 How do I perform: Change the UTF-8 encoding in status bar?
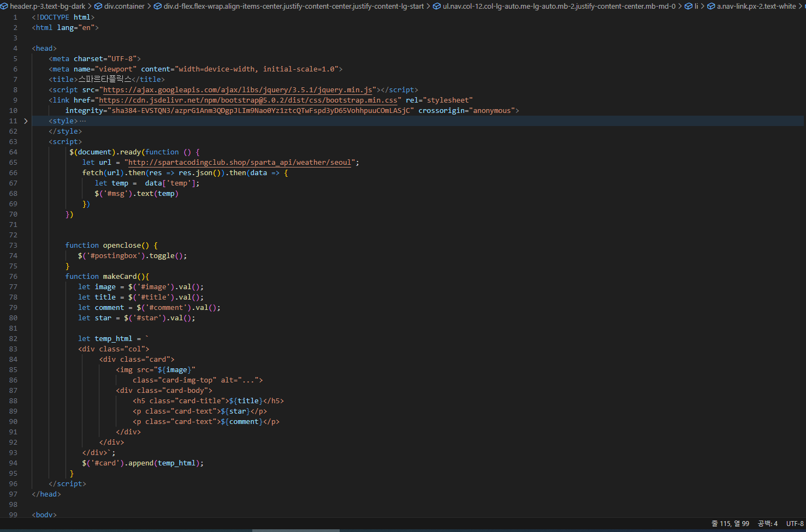point(795,524)
